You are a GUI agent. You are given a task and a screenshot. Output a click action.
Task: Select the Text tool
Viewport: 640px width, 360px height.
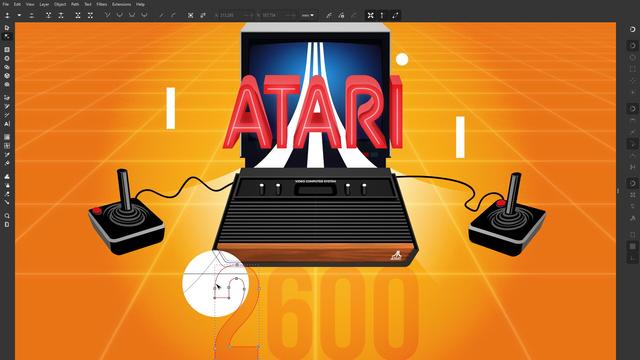click(7, 124)
